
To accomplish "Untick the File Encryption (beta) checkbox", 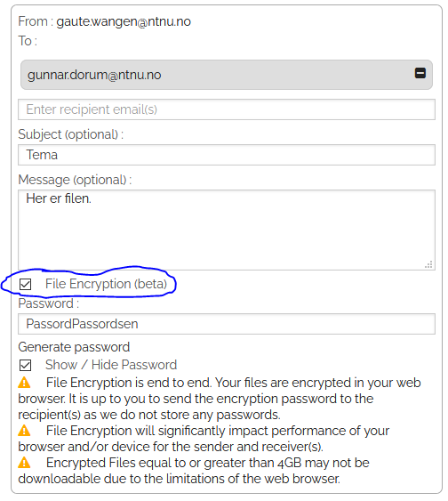I will 25,284.
